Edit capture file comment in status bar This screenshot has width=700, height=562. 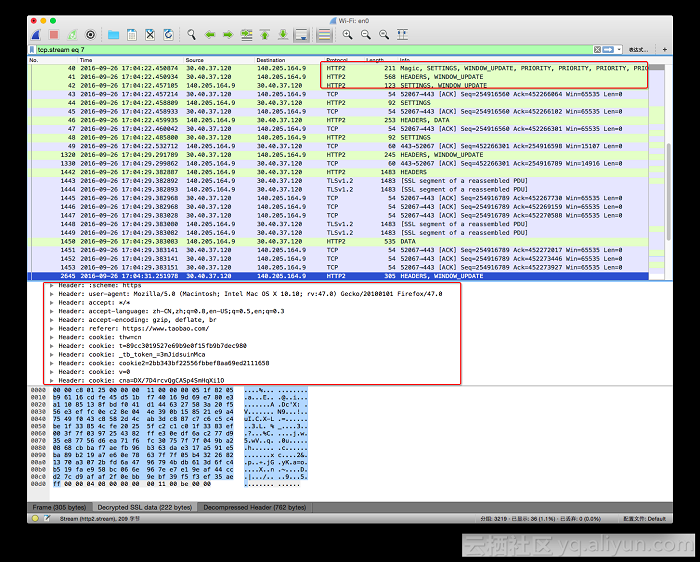[x=47, y=518]
